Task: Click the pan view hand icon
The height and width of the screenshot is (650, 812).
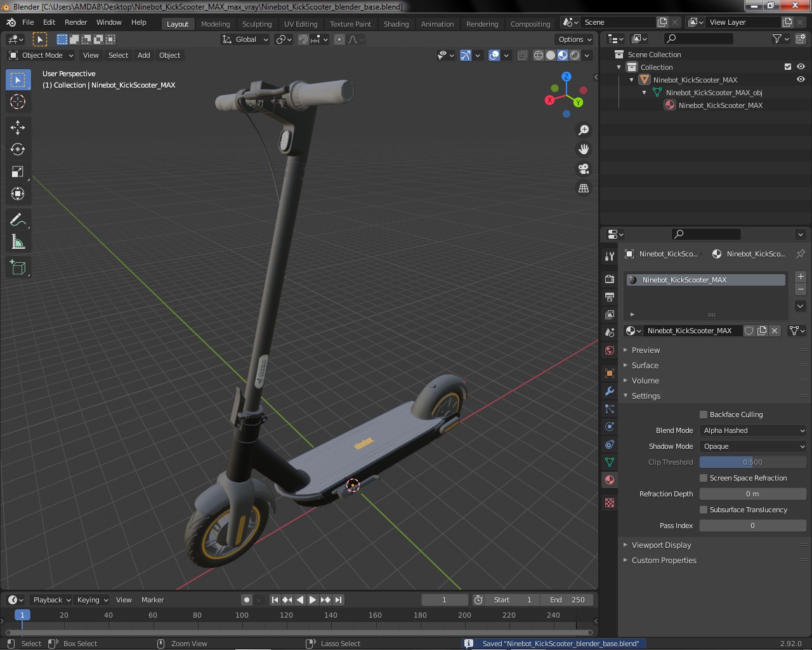Action: click(x=584, y=149)
